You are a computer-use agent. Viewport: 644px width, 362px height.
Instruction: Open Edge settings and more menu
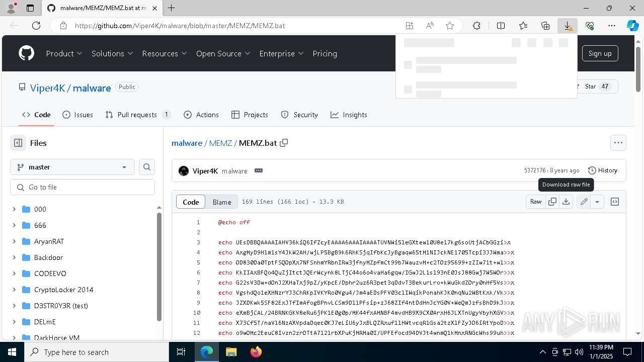(x=612, y=26)
